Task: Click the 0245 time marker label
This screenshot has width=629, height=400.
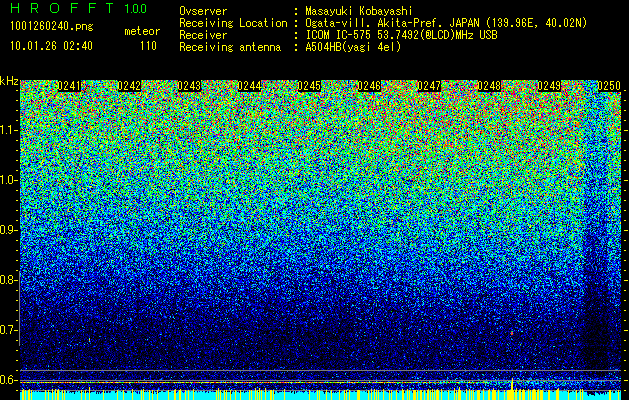Action: [309, 86]
